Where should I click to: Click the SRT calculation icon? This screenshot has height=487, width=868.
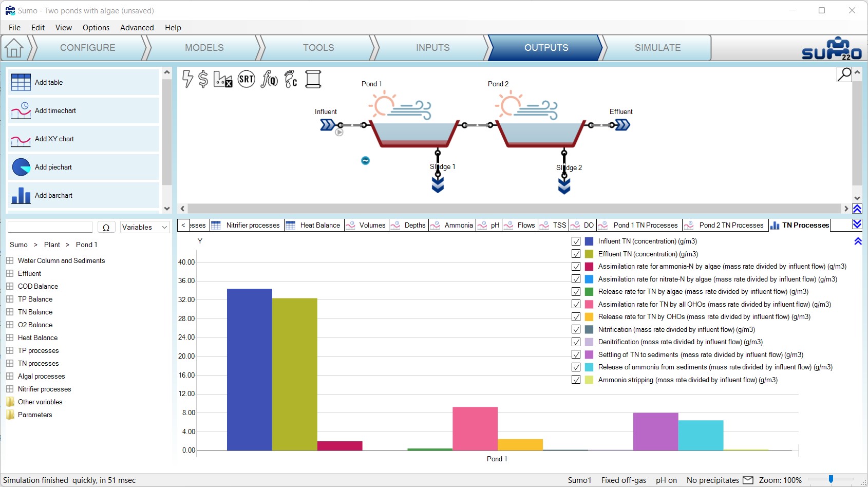[x=247, y=79]
